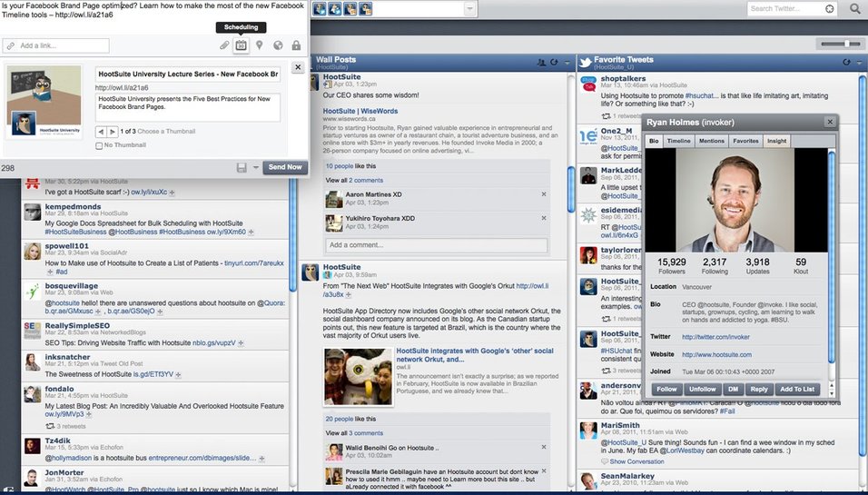Delete Walid Benoihi comment
This screenshot has width=868, height=495.
pos(544,447)
